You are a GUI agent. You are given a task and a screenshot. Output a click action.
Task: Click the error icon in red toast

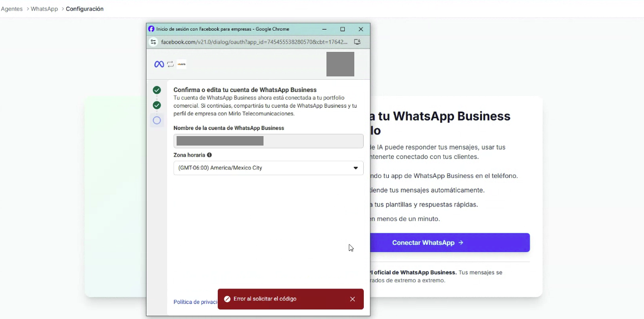pyautogui.click(x=227, y=299)
